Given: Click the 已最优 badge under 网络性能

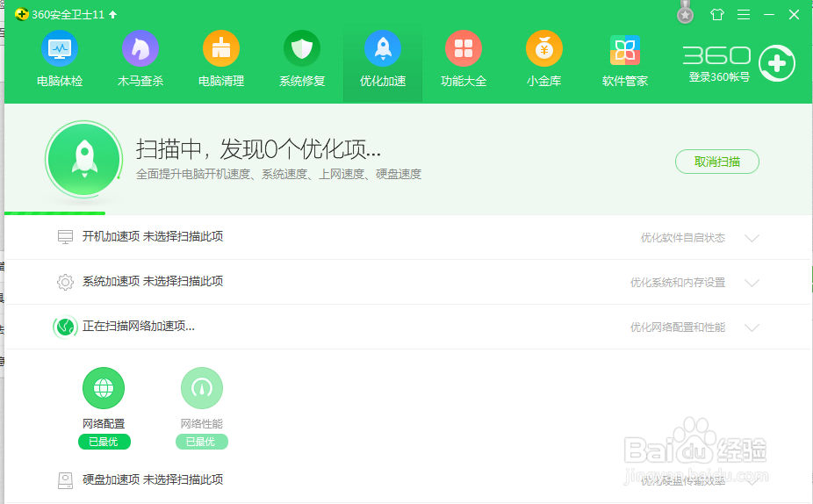Looking at the screenshot, I should pos(202,442).
